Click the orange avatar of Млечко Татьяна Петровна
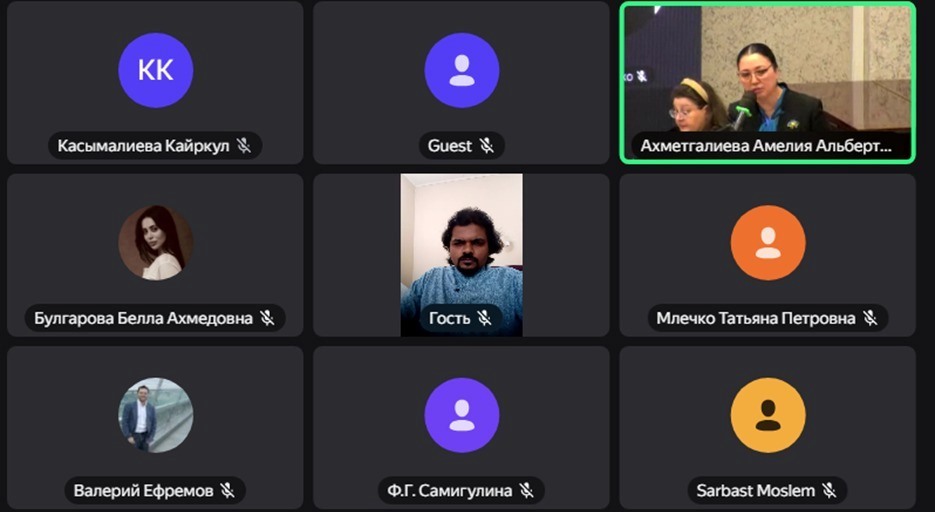The image size is (935, 512). [768, 243]
